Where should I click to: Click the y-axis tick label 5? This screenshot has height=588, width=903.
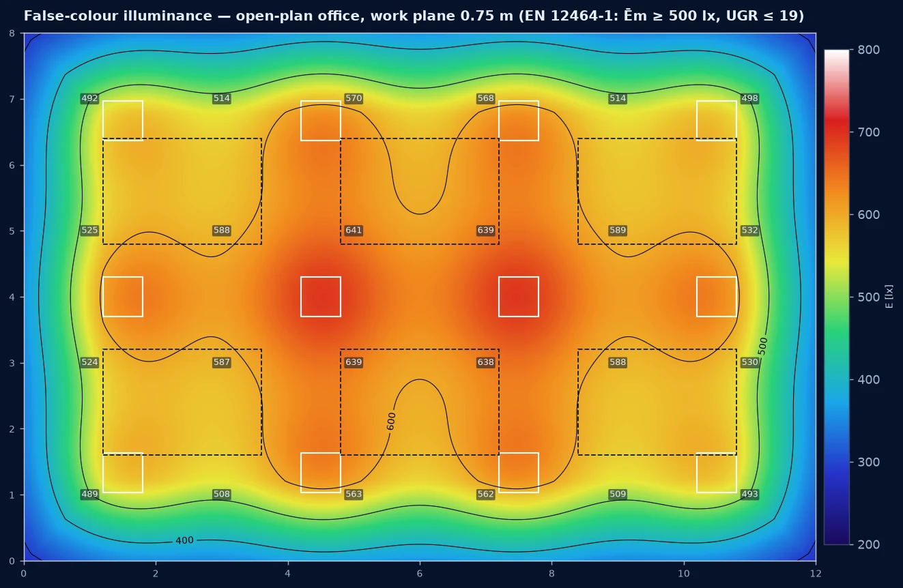tap(13, 231)
